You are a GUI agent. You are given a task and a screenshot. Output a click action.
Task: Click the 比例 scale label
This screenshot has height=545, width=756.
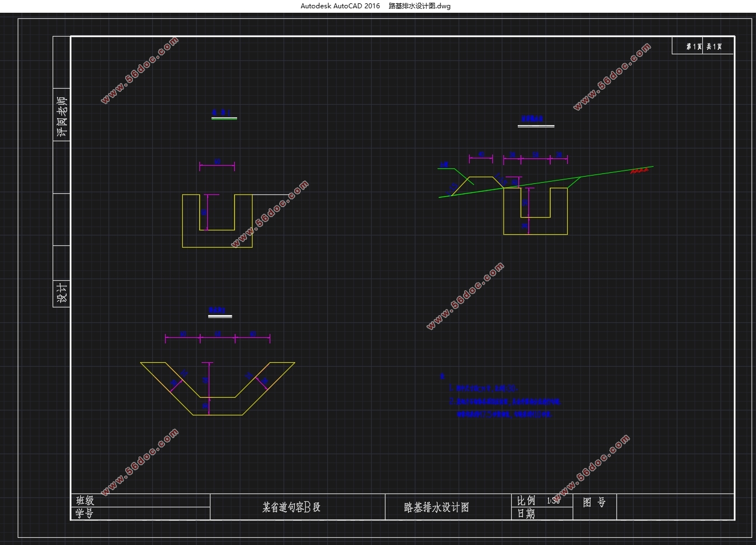526,500
